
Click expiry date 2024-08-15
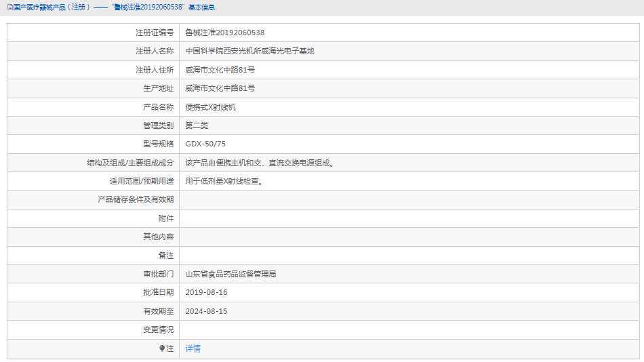click(206, 311)
